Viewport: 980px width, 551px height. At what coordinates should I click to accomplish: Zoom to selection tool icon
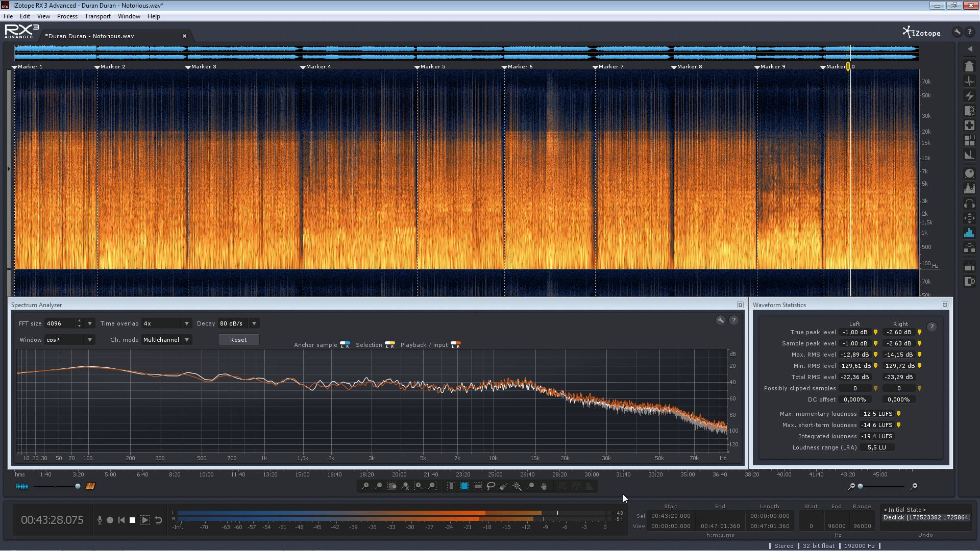(391, 486)
